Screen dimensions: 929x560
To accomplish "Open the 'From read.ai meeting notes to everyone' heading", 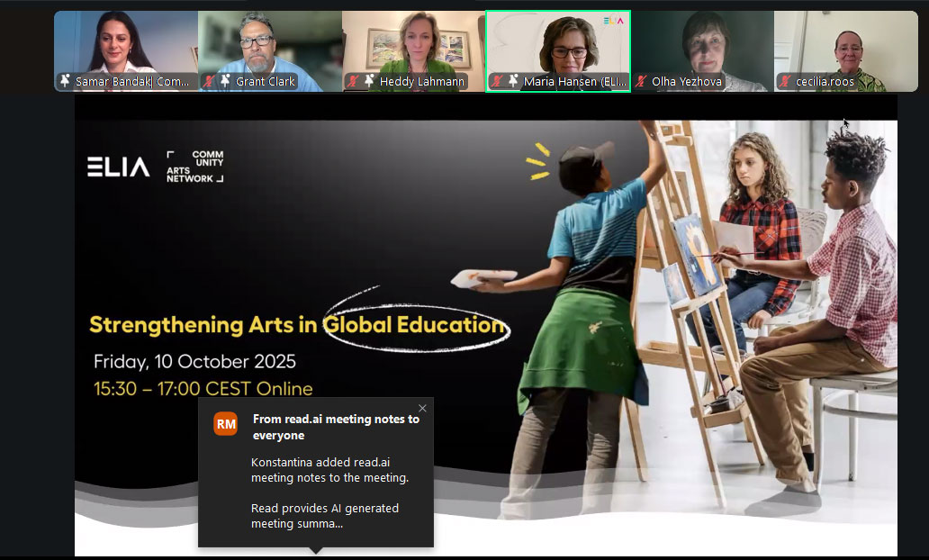I will pos(335,427).
